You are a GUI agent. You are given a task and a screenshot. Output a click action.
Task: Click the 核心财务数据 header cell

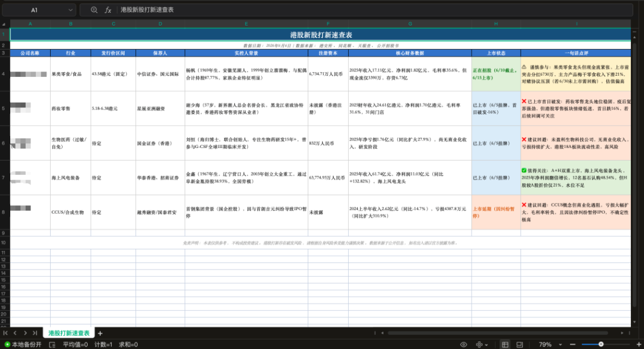(x=410, y=53)
